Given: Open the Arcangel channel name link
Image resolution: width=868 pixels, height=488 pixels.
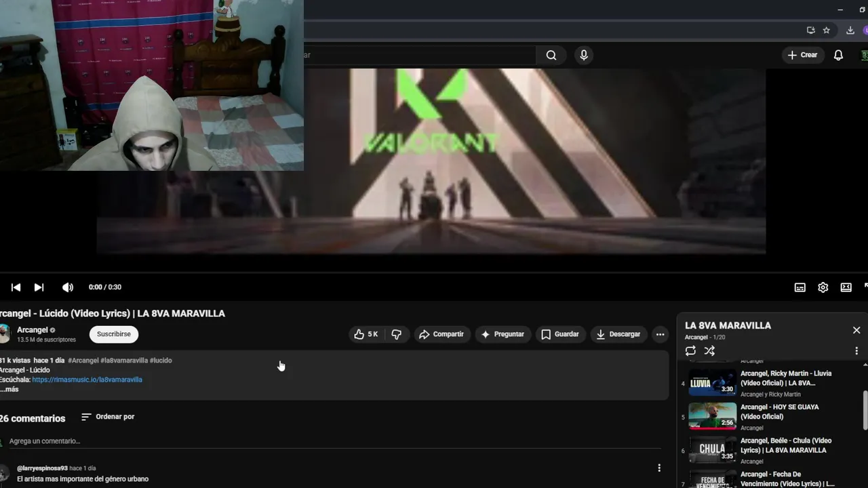Looking at the screenshot, I should (x=33, y=330).
